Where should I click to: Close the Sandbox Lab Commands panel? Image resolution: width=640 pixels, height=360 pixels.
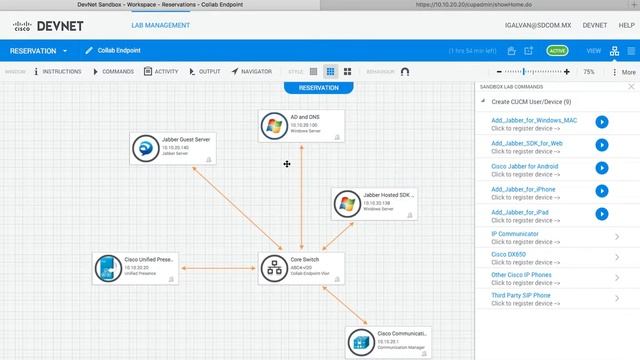631,87
